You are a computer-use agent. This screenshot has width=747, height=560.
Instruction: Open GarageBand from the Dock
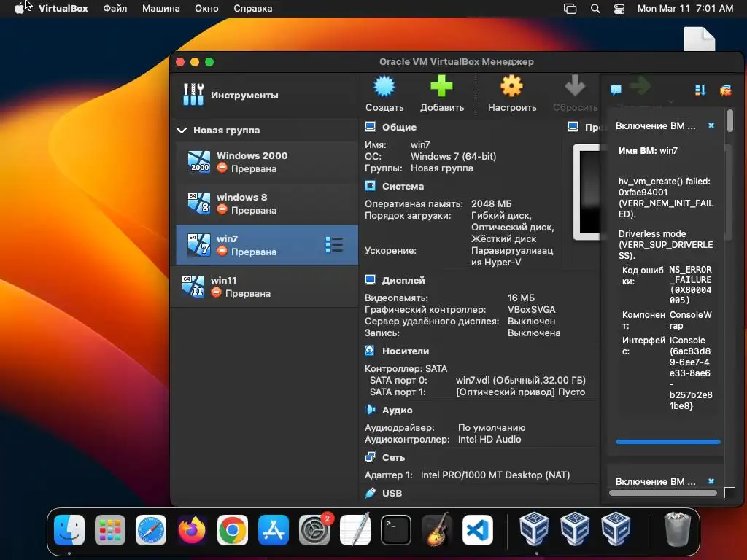(x=437, y=530)
